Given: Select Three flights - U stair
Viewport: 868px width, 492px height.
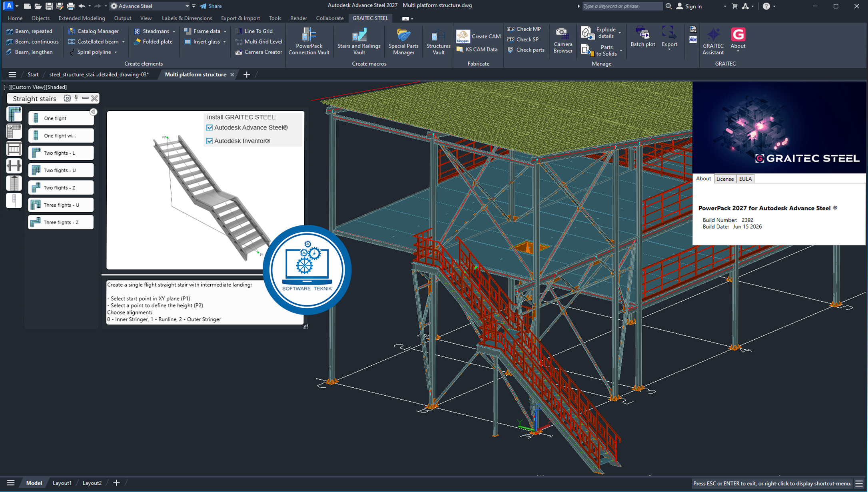Looking at the screenshot, I should point(61,205).
